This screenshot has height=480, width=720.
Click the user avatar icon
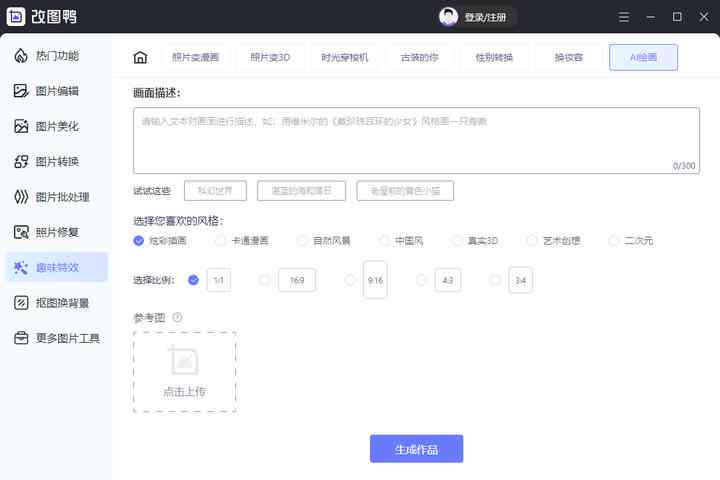(x=448, y=17)
